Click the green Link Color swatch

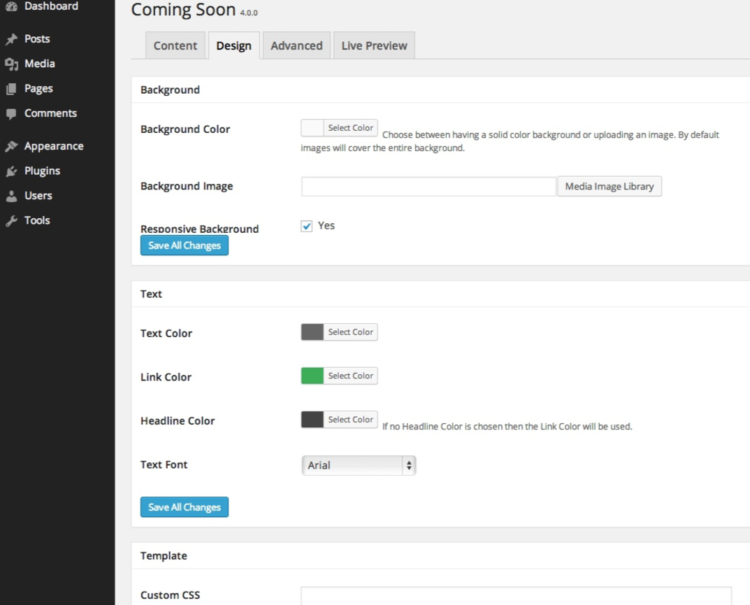(312, 376)
